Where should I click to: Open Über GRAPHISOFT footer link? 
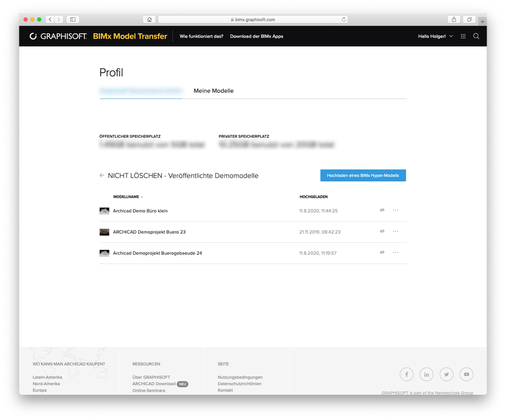(151, 377)
